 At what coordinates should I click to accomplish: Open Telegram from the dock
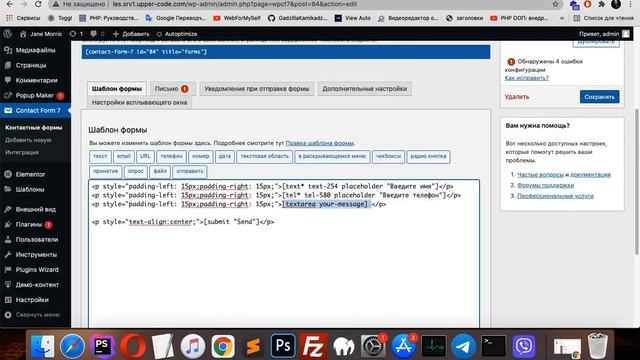pyautogui.click(x=463, y=346)
